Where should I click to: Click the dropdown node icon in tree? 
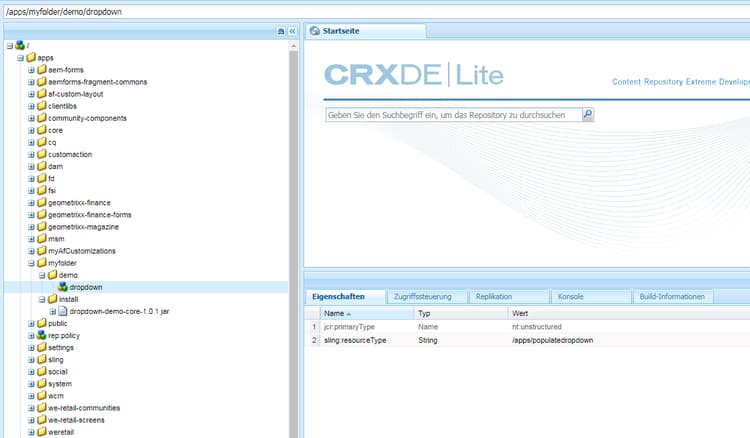pyautogui.click(x=63, y=287)
